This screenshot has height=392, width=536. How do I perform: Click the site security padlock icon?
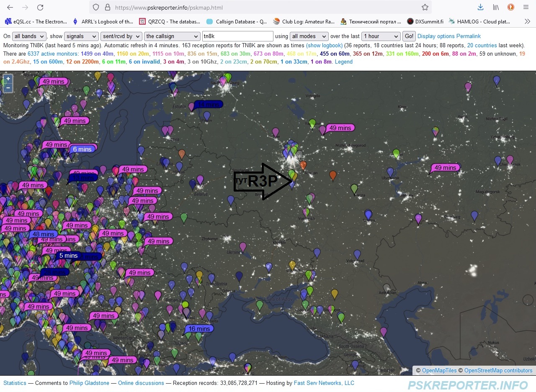pos(107,8)
